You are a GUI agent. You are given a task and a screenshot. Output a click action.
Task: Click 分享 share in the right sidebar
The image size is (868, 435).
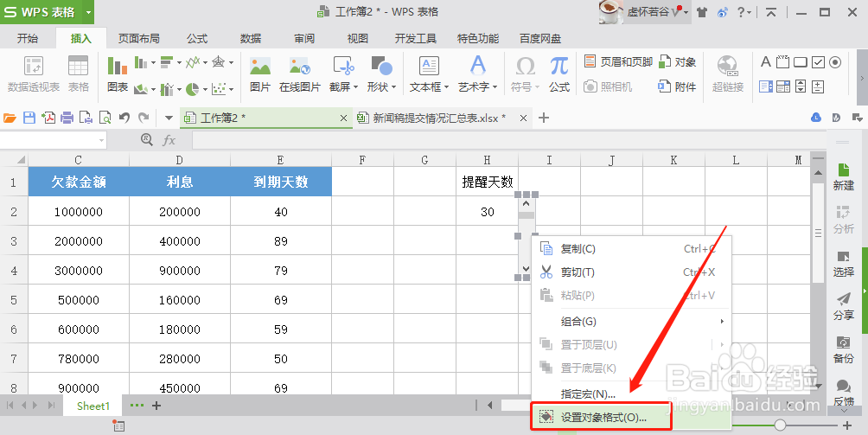pyautogui.click(x=843, y=307)
